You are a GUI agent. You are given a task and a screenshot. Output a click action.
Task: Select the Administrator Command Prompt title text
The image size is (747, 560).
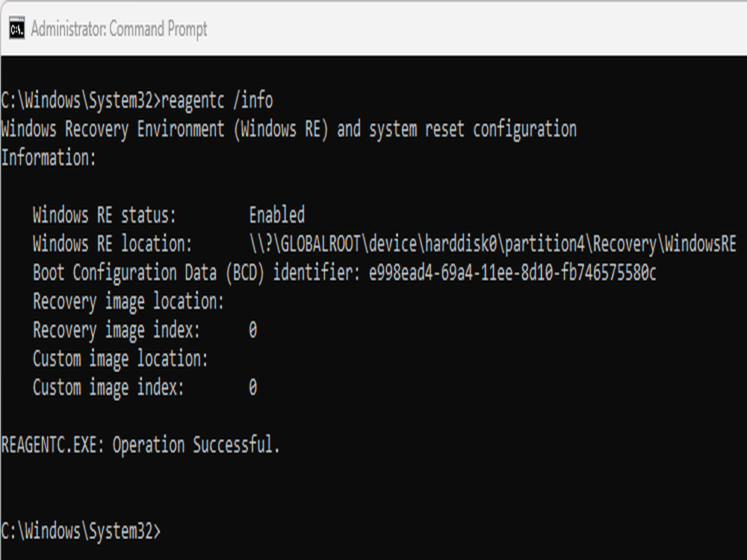pyautogui.click(x=118, y=30)
